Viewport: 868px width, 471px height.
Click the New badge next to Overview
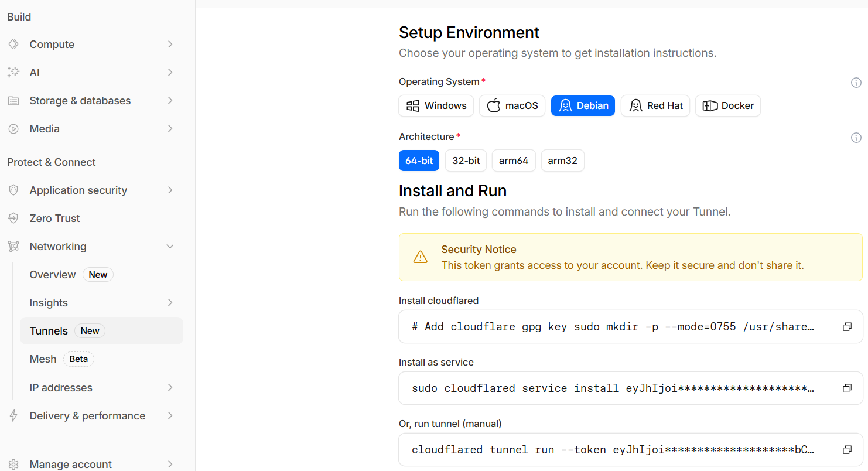(98, 275)
